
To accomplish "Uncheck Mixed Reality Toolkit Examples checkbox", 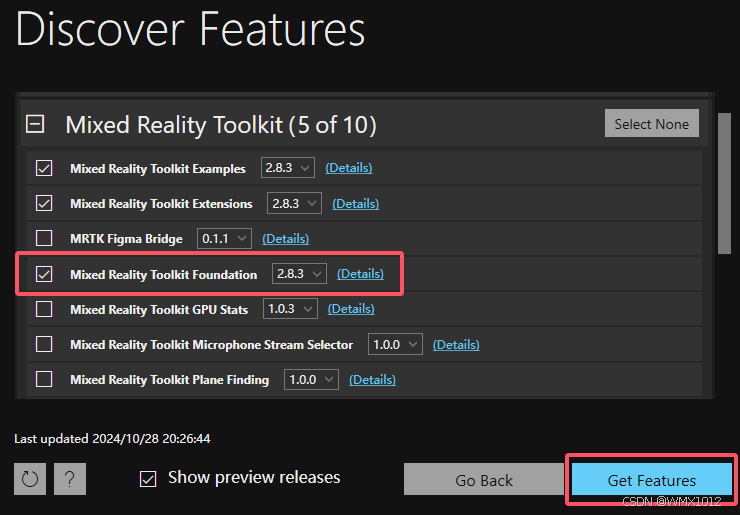I will [x=44, y=168].
